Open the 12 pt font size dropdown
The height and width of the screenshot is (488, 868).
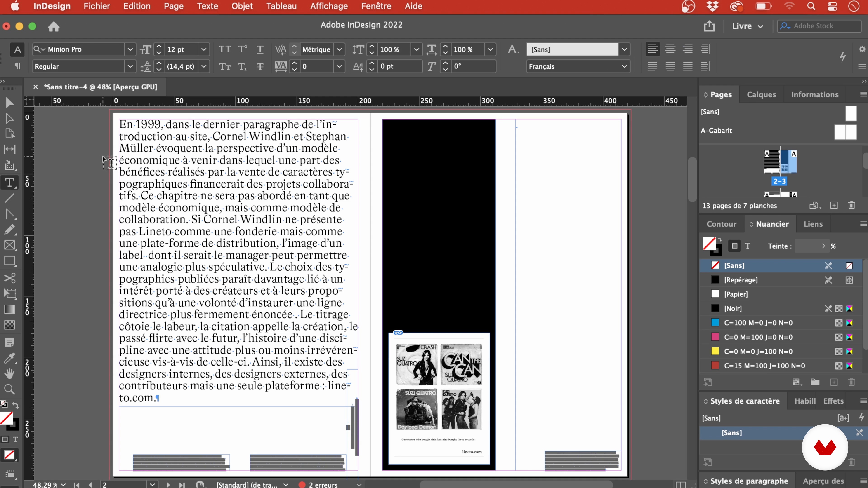point(203,49)
